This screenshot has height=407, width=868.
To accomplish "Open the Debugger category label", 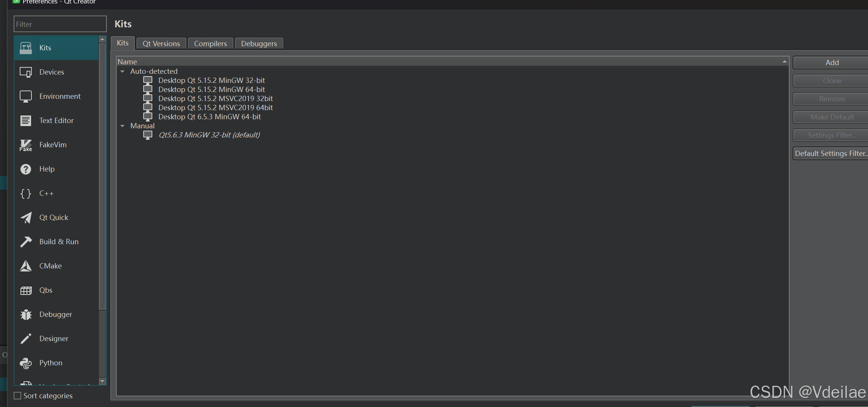I will point(56,314).
